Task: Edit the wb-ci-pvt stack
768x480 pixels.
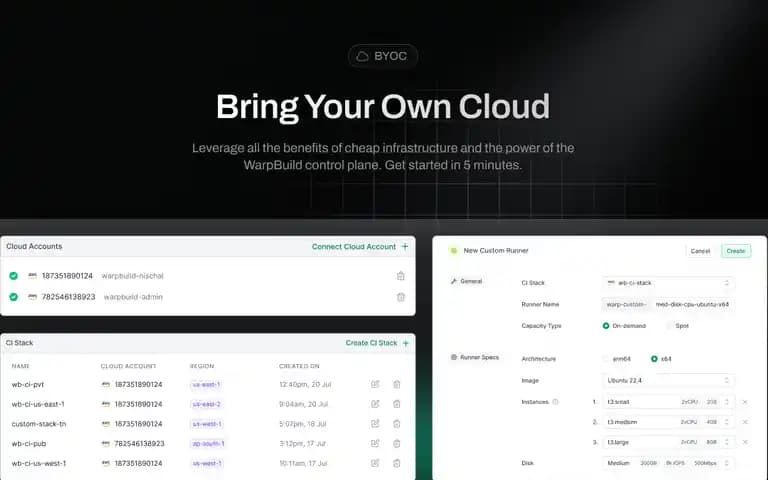Action: point(375,384)
